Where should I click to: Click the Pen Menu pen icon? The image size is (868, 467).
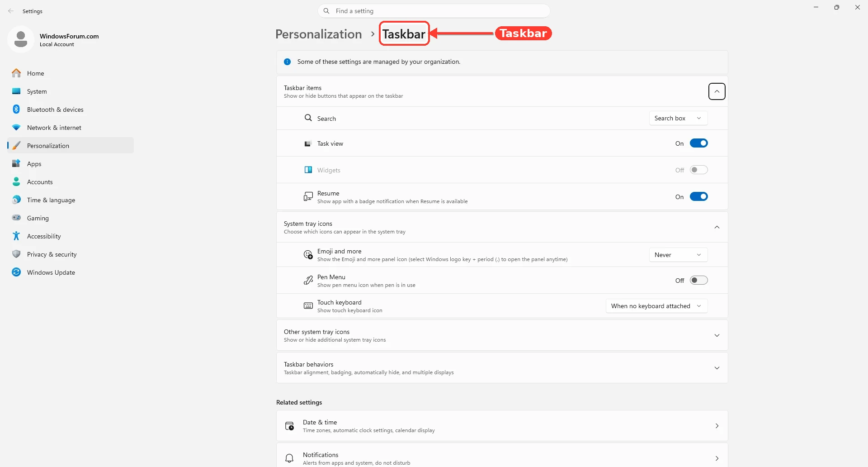click(308, 281)
